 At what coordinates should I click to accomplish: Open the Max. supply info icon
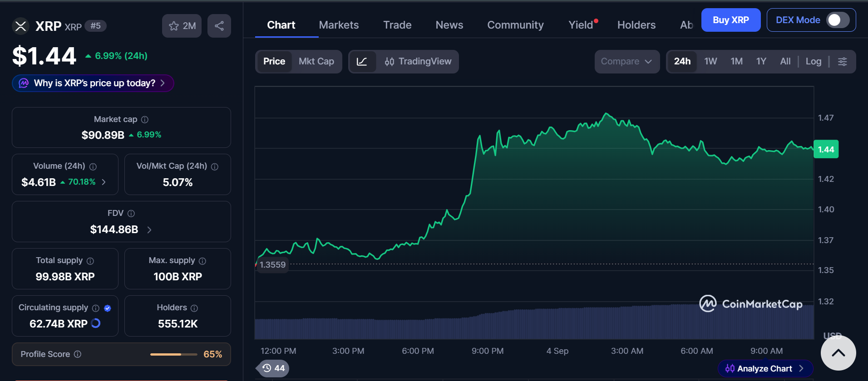click(x=202, y=261)
